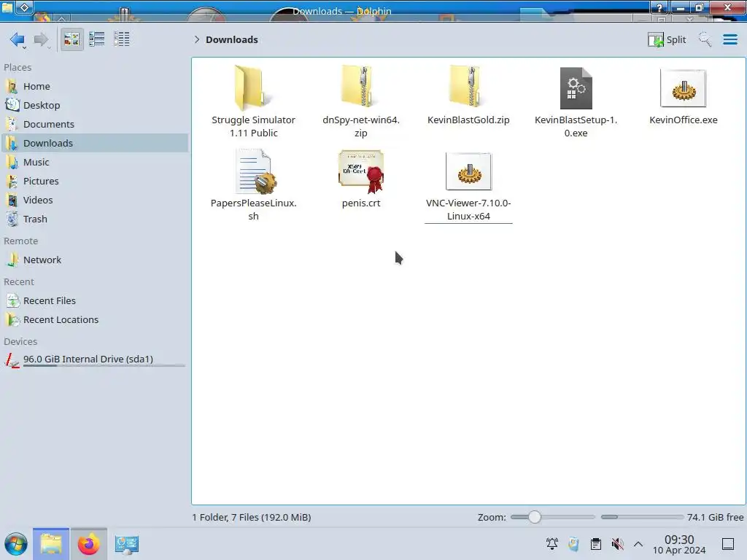The height and width of the screenshot is (560, 747).
Task: Click the show desktop button
Action: pos(728,544)
